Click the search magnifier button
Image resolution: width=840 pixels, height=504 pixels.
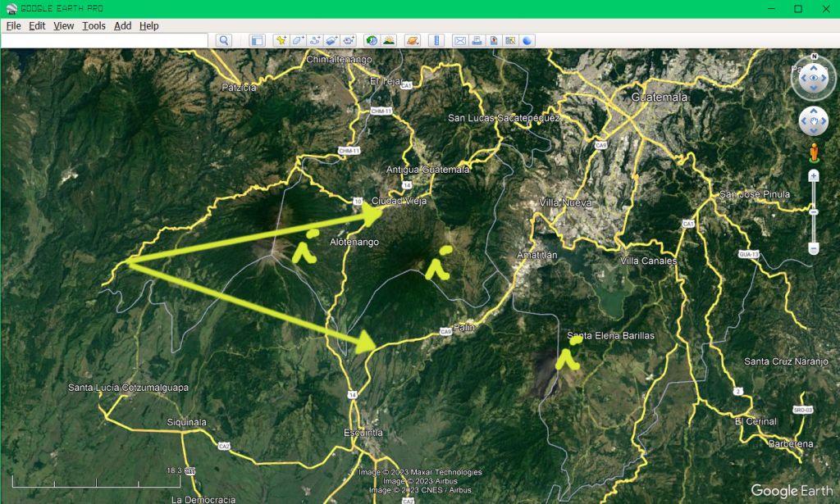224,40
